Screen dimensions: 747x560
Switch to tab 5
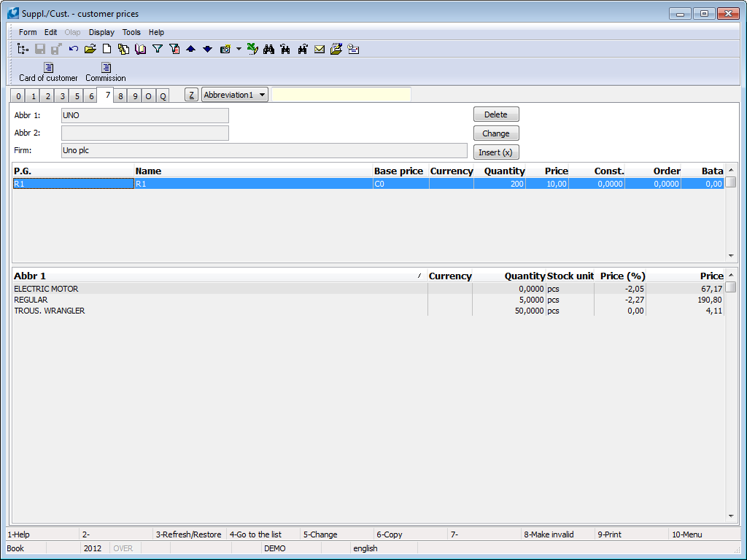pos(77,96)
